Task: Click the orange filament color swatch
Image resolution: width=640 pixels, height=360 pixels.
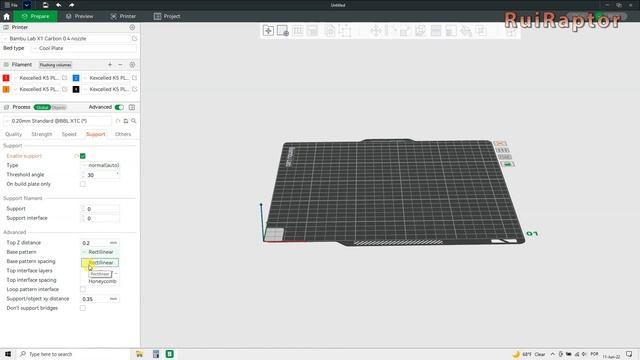Action: coord(6,89)
